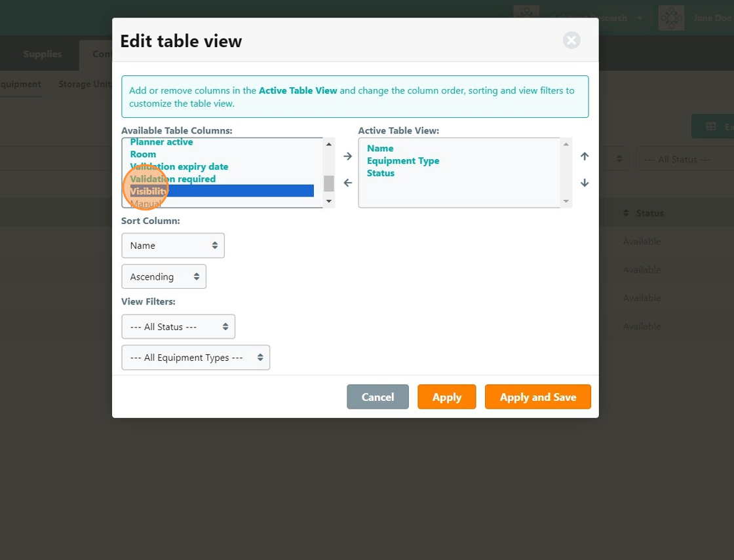734x560 pixels.
Task: Open All Equipment Types filter dropdown
Action: click(196, 358)
